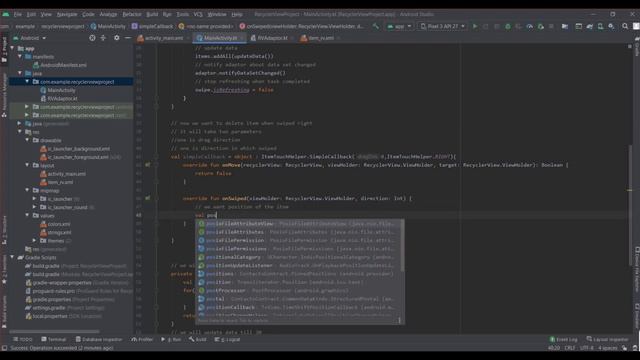Viewport: 640px width, 360px height.
Task: Click the Make Project hammer icon
Action: [376, 26]
